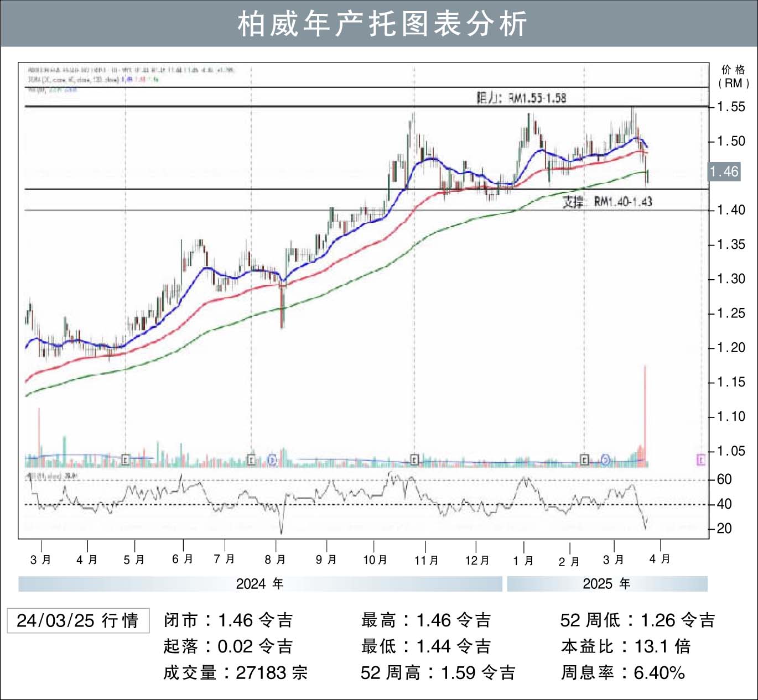Click the support label 支撑: RM1.40-1.43
The height and width of the screenshot is (700, 758).
(608, 202)
